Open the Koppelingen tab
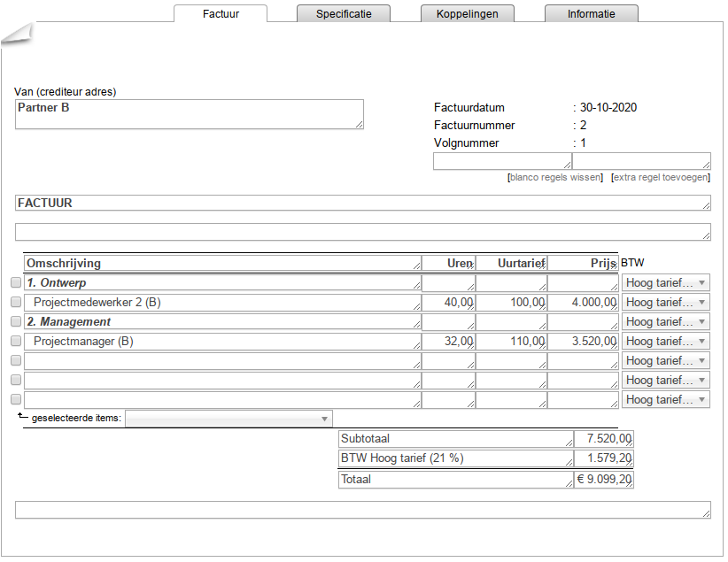 (x=467, y=14)
